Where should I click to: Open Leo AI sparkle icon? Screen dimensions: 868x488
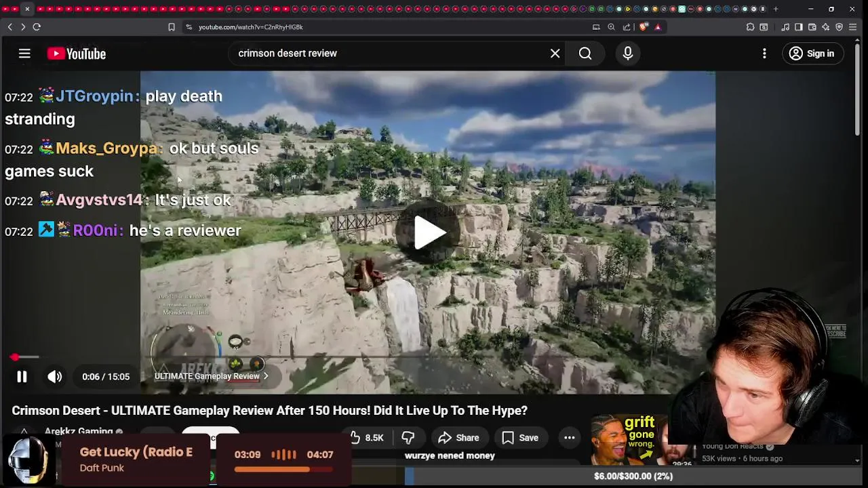[x=825, y=27]
